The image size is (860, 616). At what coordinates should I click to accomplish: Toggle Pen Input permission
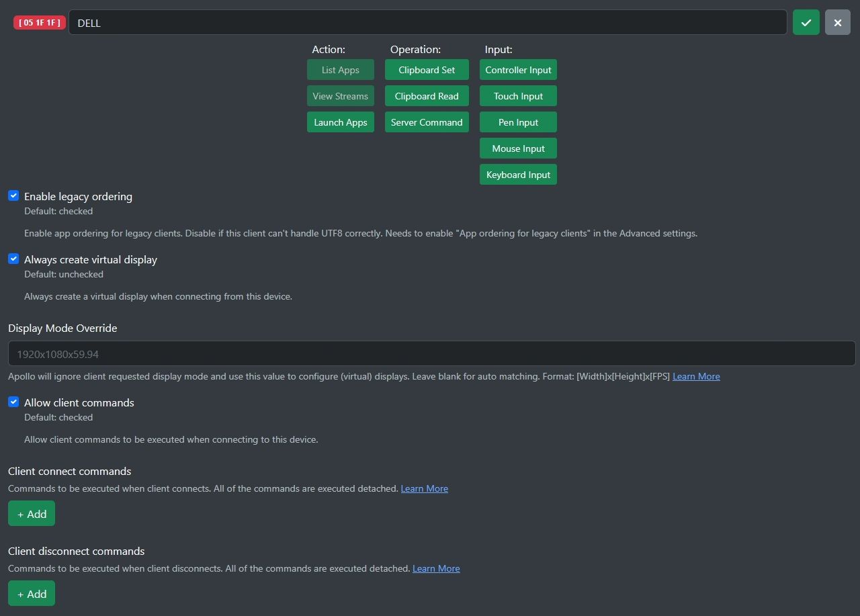pos(518,122)
